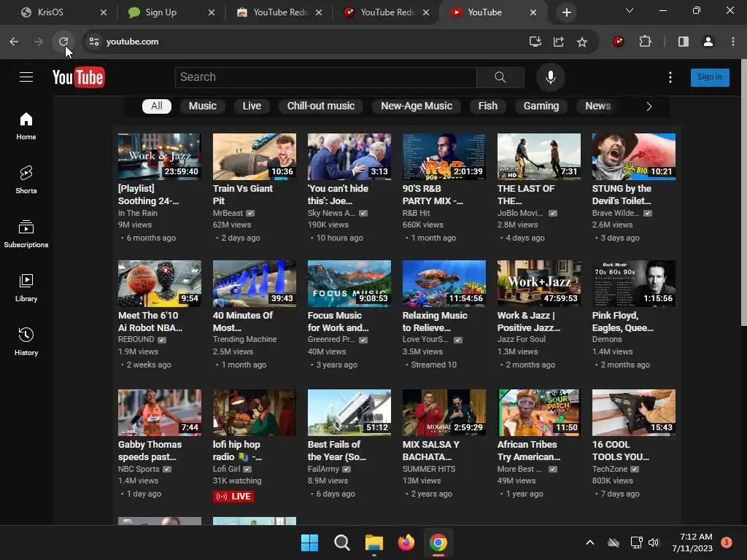
Task: Open Chrome profile icon
Action: [x=708, y=42]
